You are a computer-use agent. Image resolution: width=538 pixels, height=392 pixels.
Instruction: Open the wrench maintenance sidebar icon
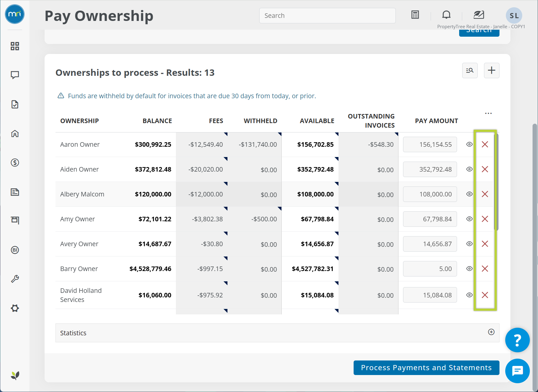(x=15, y=279)
